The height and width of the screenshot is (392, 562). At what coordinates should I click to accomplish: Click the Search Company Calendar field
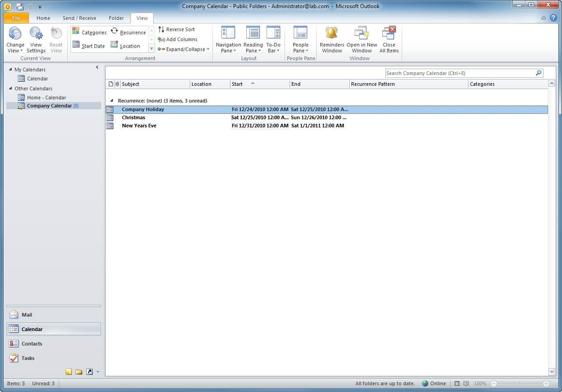click(460, 73)
